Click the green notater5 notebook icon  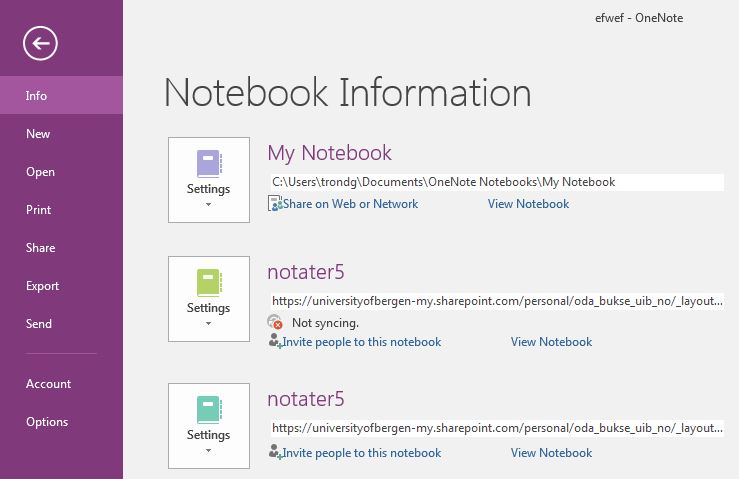[208, 282]
